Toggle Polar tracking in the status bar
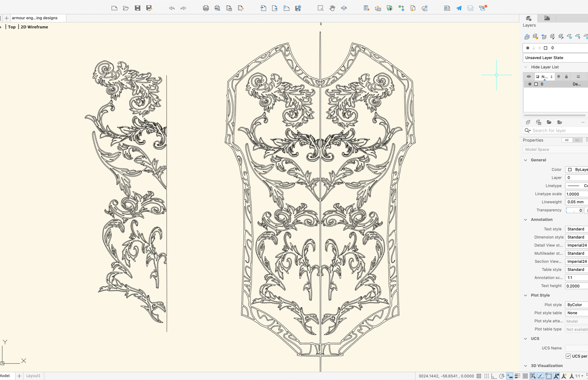This screenshot has height=380, width=588. [x=502, y=376]
